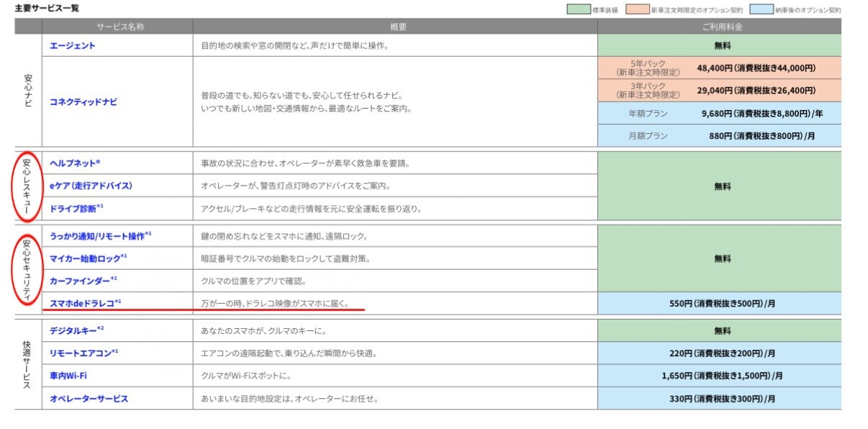Select the 車内Wi-Fi service link
868x429 pixels.
[x=68, y=376]
